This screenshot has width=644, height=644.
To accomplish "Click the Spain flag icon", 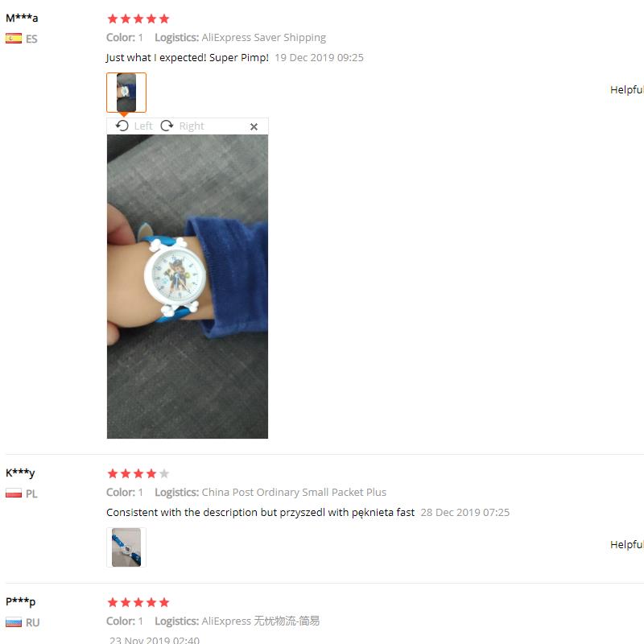I will (x=14, y=39).
